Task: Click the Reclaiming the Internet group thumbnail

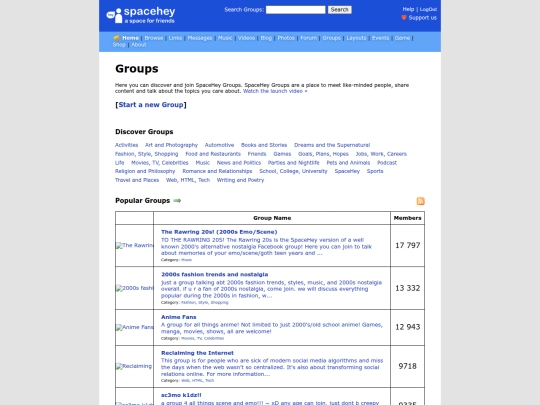Action: pyautogui.click(x=134, y=366)
